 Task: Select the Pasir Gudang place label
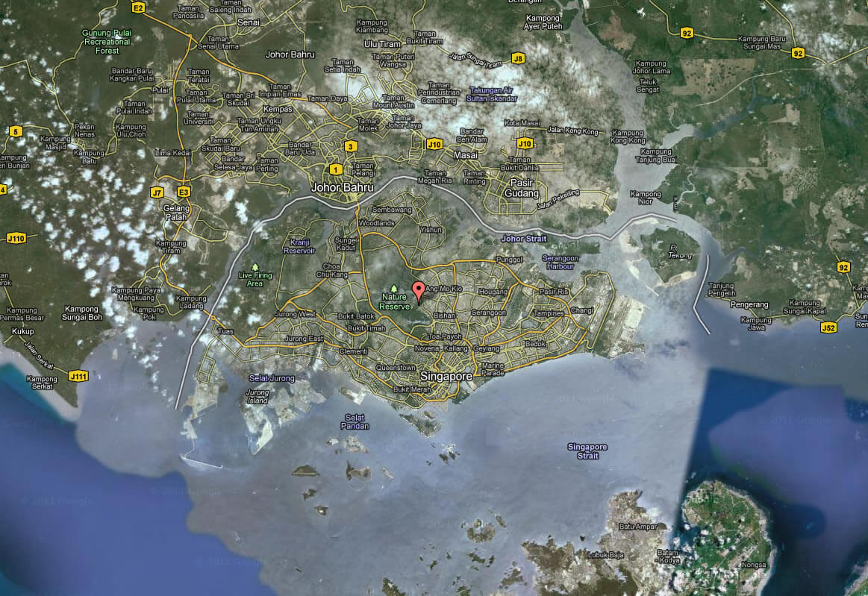click(523, 188)
